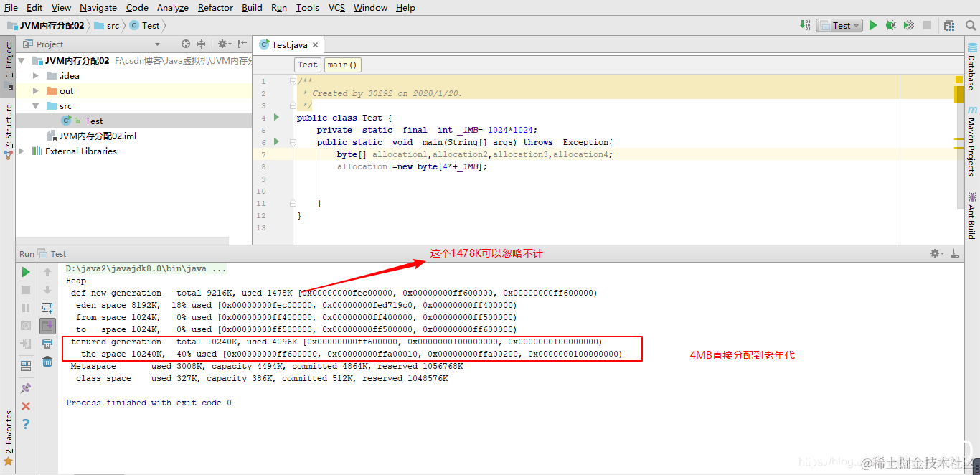Click the yellow warning indicator square

(x=959, y=79)
